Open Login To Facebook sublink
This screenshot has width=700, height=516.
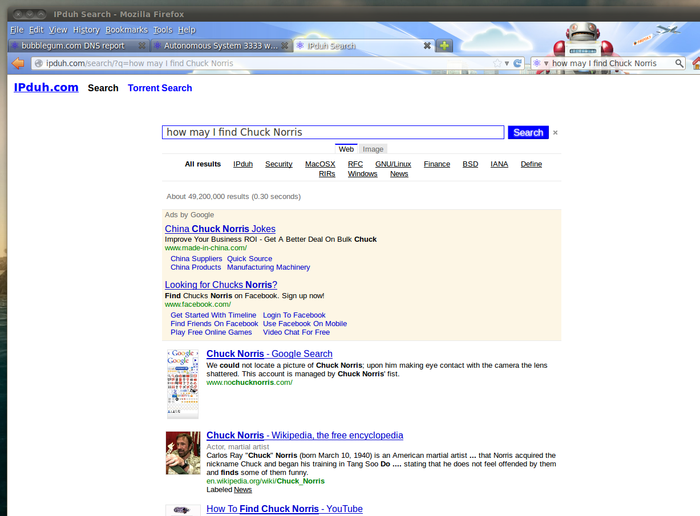pos(294,315)
